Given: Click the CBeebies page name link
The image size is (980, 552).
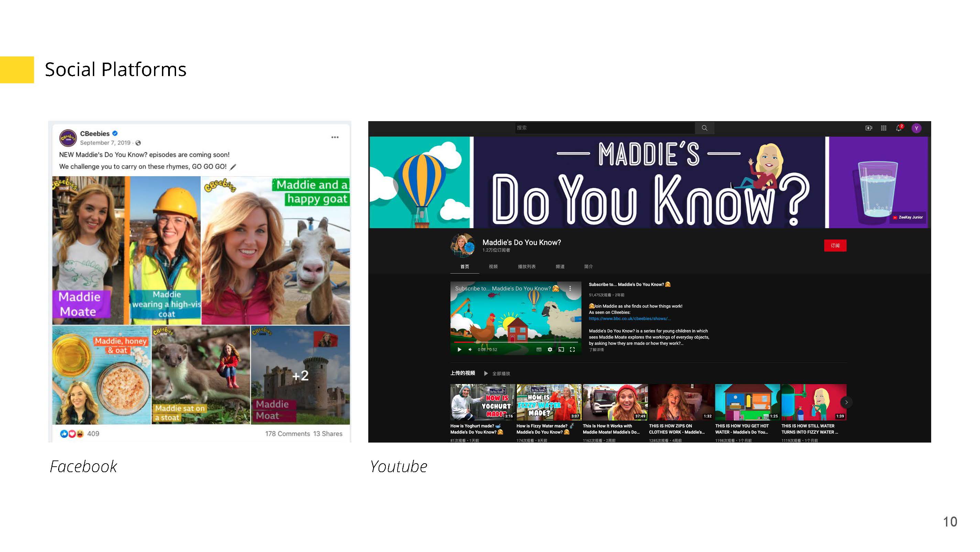Looking at the screenshot, I should (95, 134).
